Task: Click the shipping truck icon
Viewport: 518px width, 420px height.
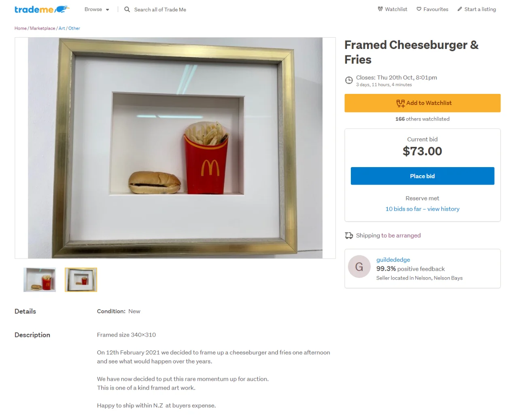Action: point(349,235)
